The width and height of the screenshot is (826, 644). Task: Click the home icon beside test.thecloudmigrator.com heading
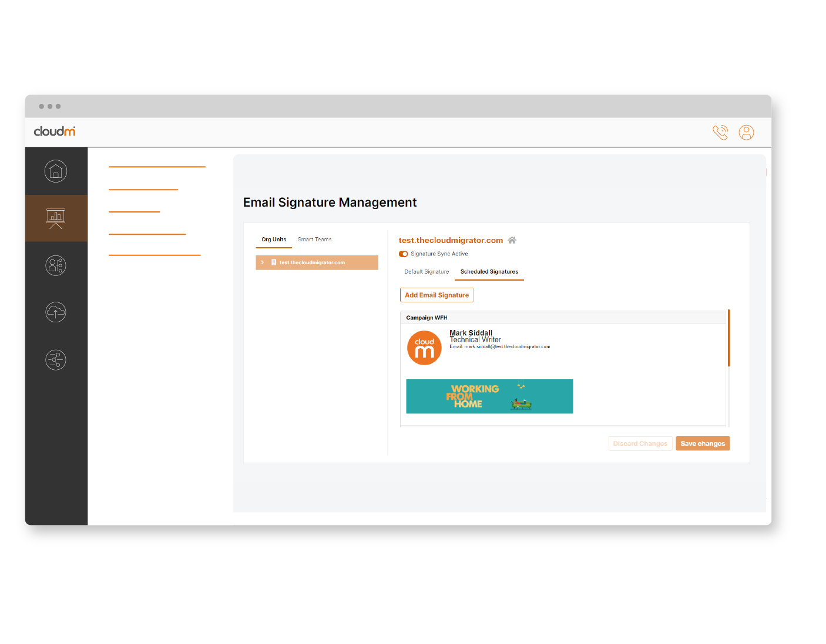[512, 240]
